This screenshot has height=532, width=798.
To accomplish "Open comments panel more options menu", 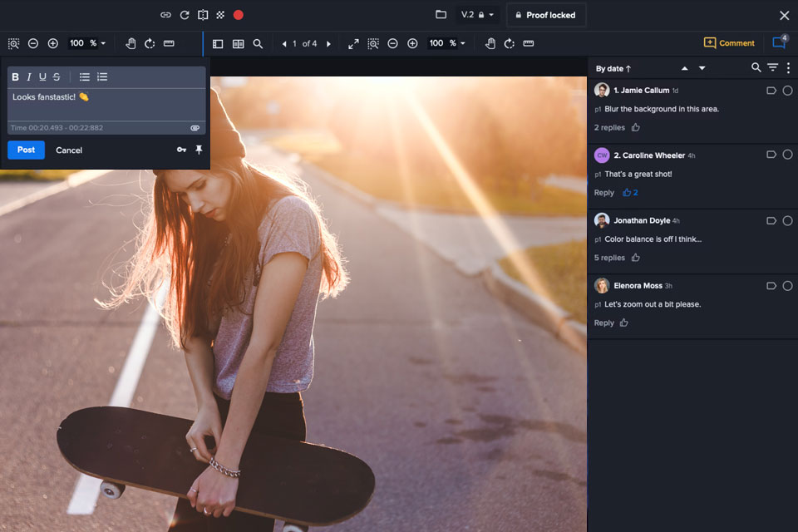I will click(788, 67).
